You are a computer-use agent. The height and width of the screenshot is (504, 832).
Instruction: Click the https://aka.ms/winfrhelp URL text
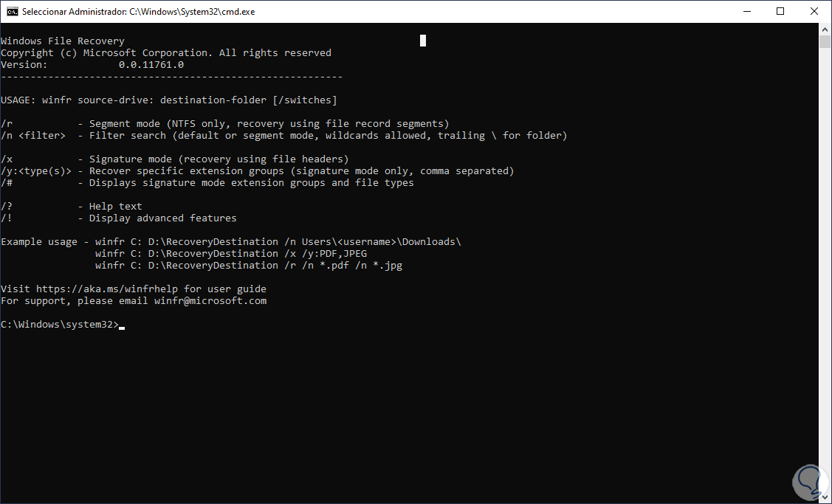(106, 289)
